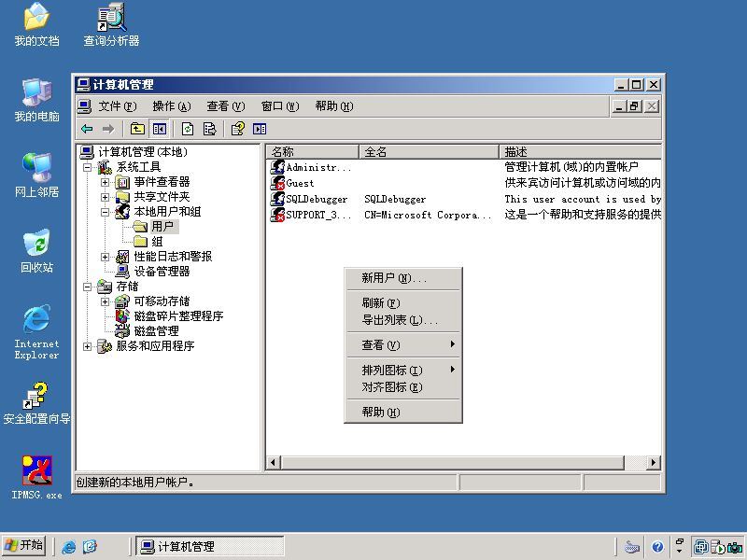The height and width of the screenshot is (560, 747).
Task: Click the Refresh toolbar icon
Action: pyautogui.click(x=188, y=129)
